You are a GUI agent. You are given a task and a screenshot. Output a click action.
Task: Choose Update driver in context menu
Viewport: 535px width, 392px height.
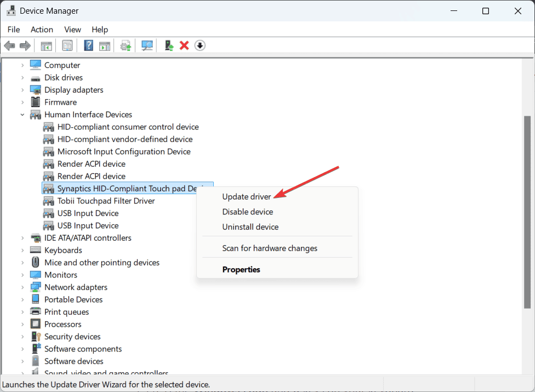(247, 196)
